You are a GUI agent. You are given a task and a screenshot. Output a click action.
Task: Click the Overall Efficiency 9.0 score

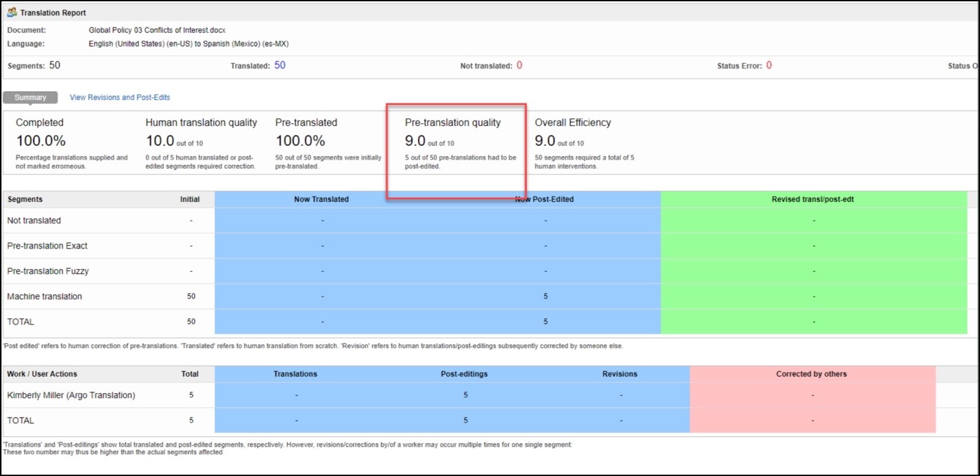(x=545, y=141)
